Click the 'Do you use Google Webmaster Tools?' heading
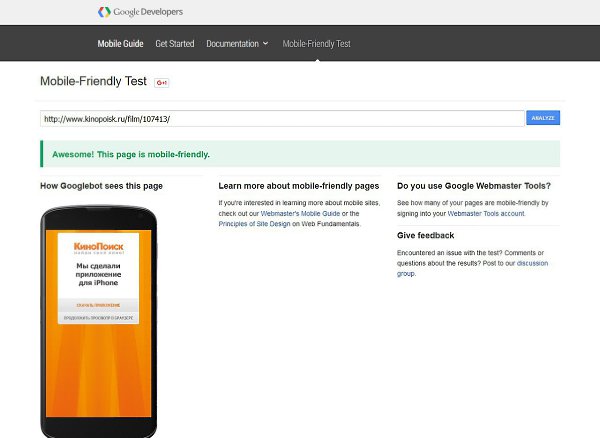Viewport: 600px width, 438px height. click(474, 186)
